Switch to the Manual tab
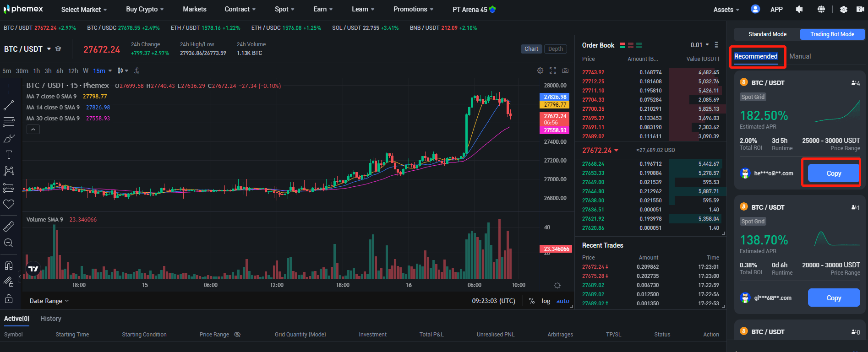The height and width of the screenshot is (352, 868). click(x=800, y=56)
